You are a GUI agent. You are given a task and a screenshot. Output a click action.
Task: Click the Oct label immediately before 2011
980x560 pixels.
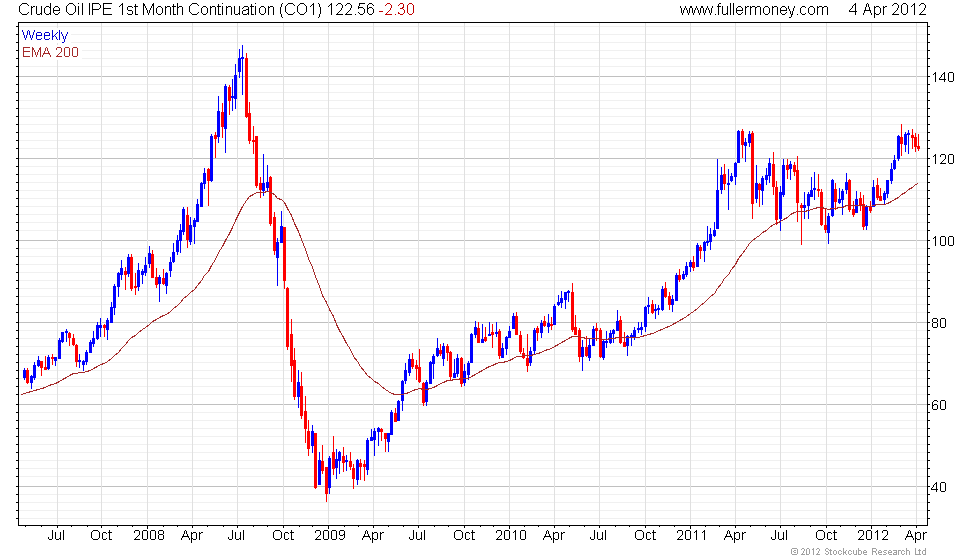coord(645,536)
